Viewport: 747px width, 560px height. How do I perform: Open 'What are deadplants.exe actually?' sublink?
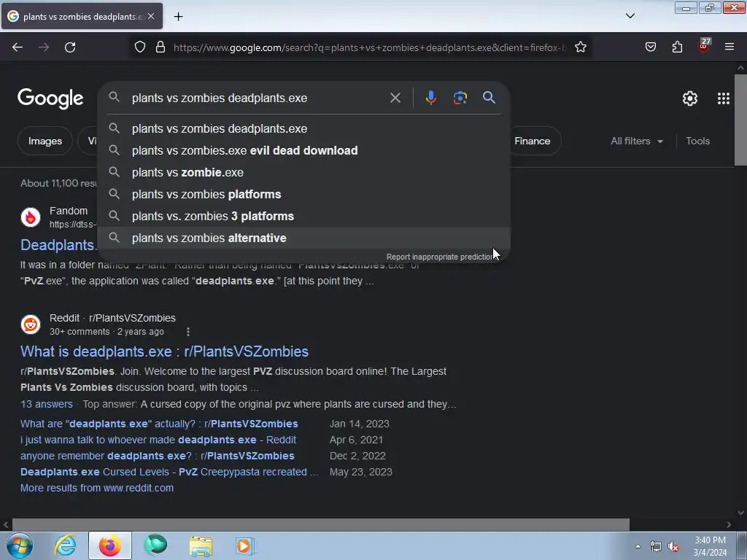(159, 424)
